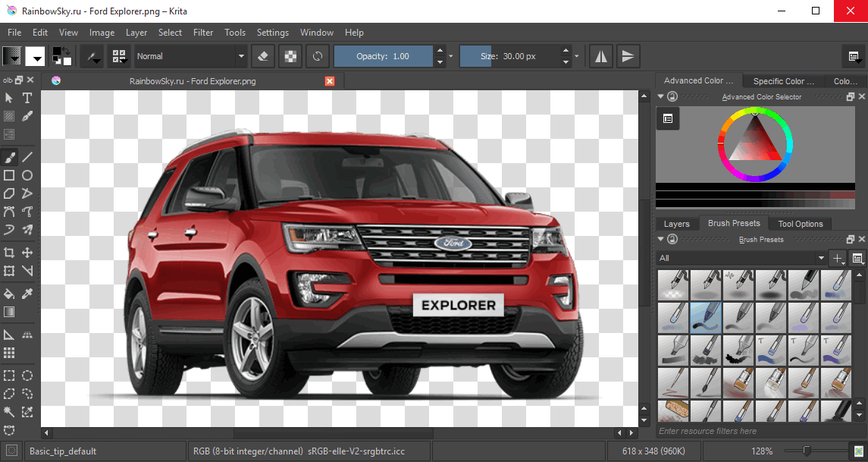This screenshot has width=868, height=462.
Task: Toggle Preserve Alpha checkerboard button
Action: 290,56
